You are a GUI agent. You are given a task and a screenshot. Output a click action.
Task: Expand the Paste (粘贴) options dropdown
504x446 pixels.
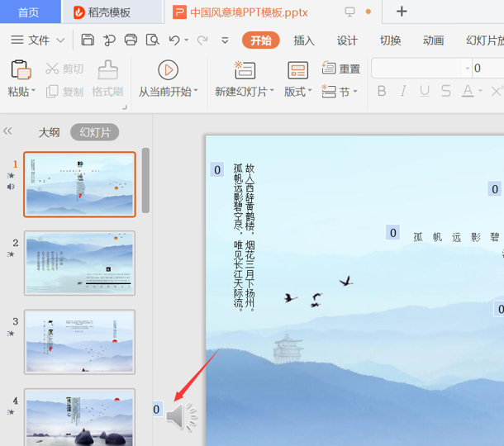[33, 91]
